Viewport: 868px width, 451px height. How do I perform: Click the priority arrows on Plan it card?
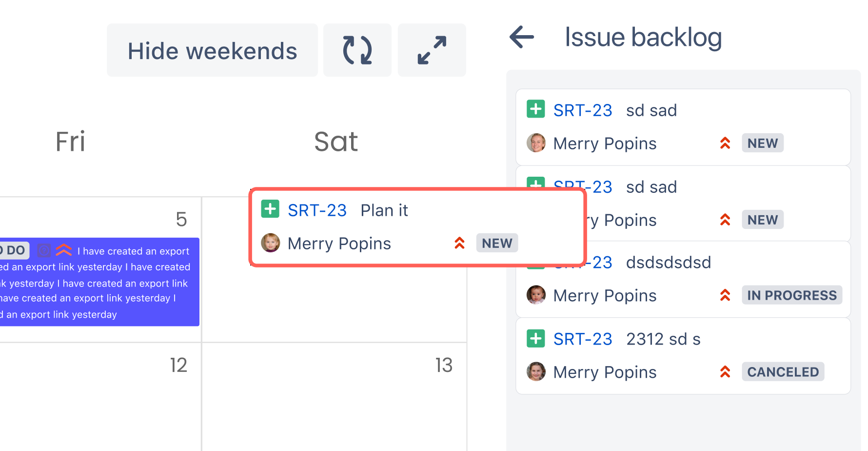tap(459, 243)
